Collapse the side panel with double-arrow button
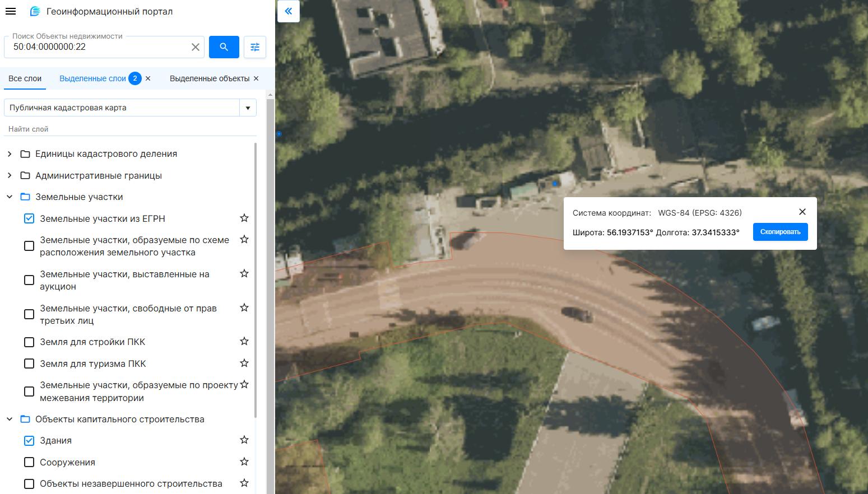 (289, 11)
